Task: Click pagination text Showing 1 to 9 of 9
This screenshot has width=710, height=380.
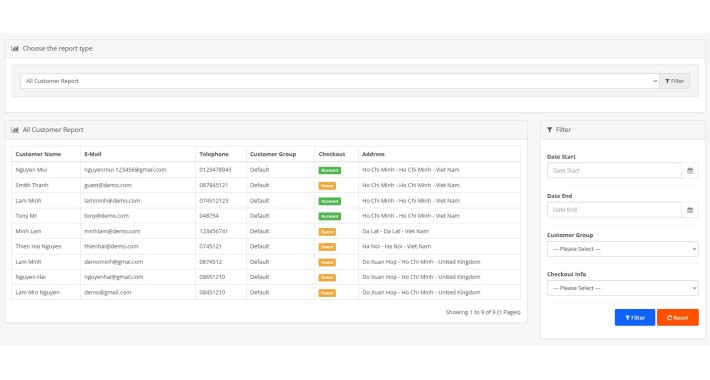Action: [x=470, y=312]
